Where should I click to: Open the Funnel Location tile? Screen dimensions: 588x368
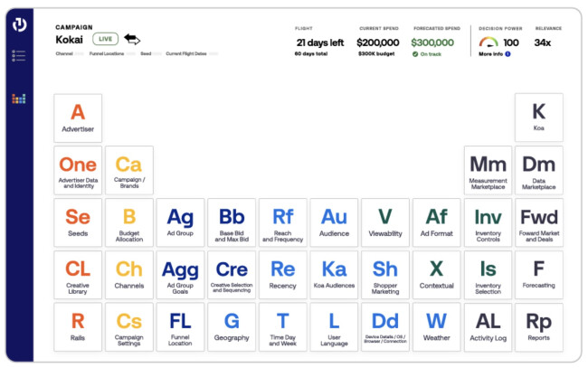[180, 327]
